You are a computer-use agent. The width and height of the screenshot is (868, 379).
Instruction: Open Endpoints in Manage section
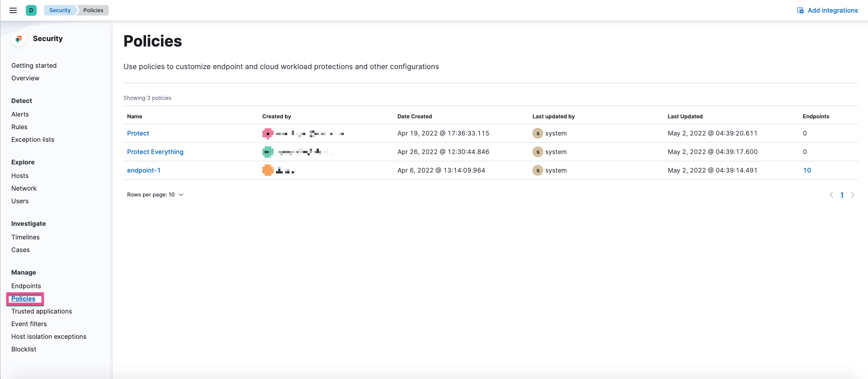click(x=26, y=286)
